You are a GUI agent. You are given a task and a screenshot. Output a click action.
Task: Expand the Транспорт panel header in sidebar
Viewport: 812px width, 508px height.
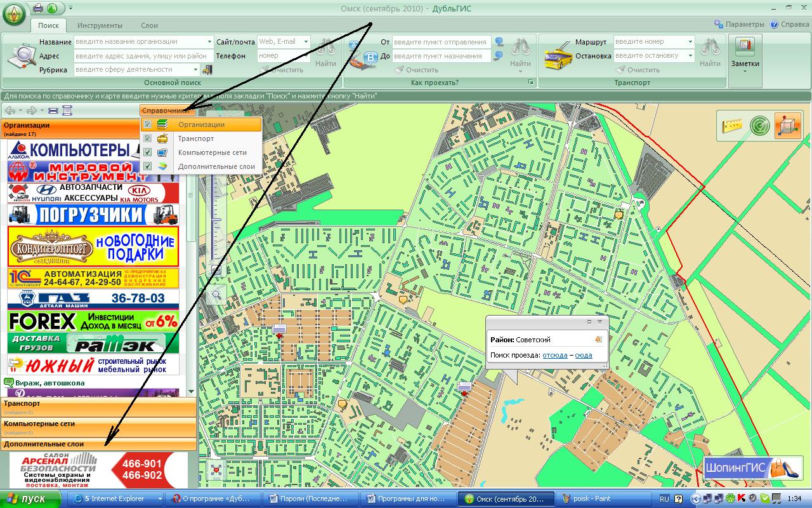click(x=98, y=407)
